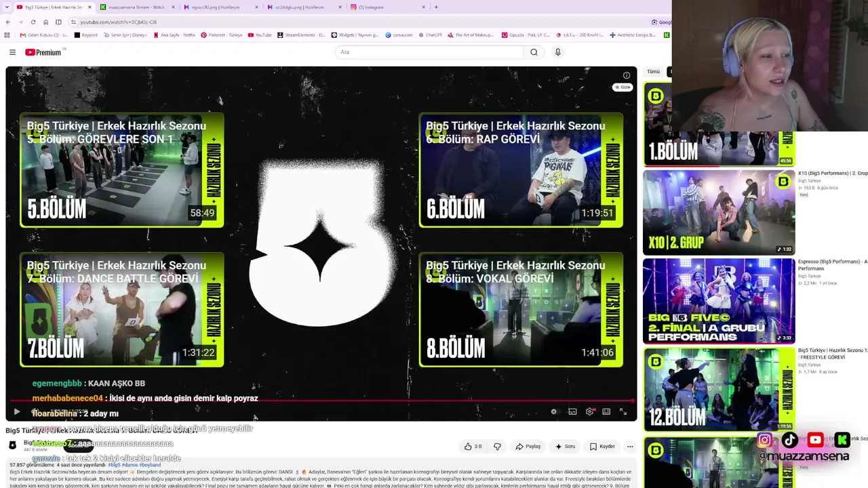Viewport: 868px width, 488px height.
Task: Open the canva.com bookmark
Action: [399, 35]
